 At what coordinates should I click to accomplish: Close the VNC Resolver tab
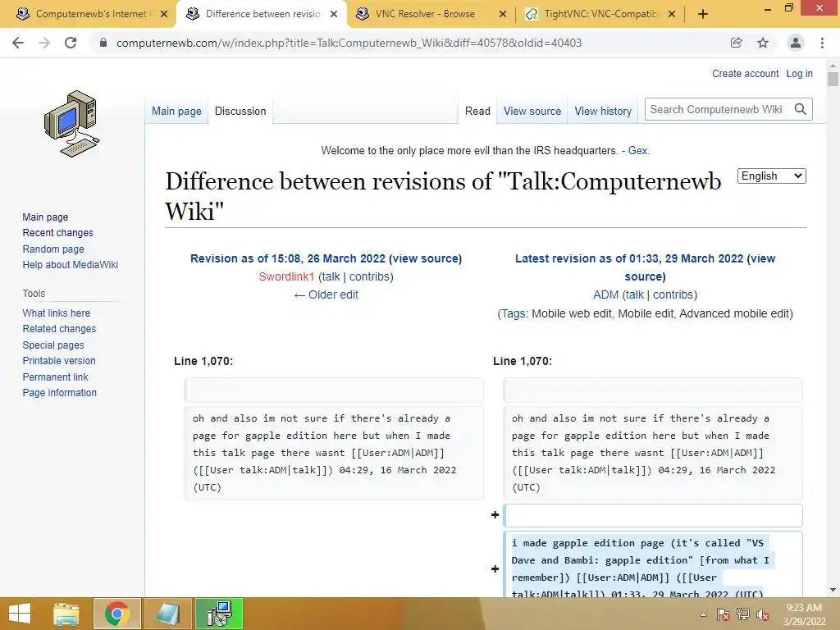point(503,15)
